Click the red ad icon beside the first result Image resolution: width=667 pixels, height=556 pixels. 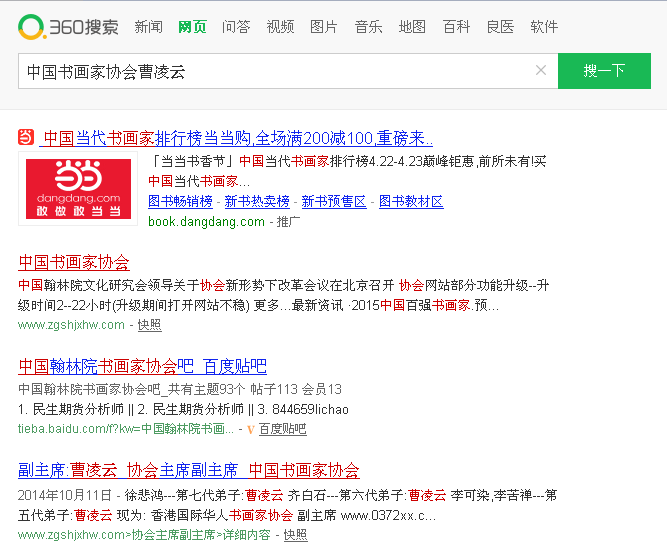pyautogui.click(x=26, y=137)
